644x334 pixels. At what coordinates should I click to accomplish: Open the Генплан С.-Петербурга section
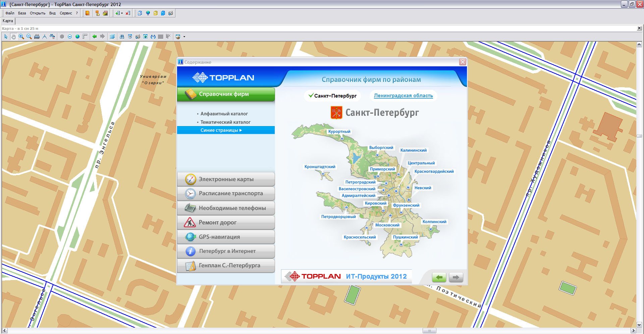[226, 266]
